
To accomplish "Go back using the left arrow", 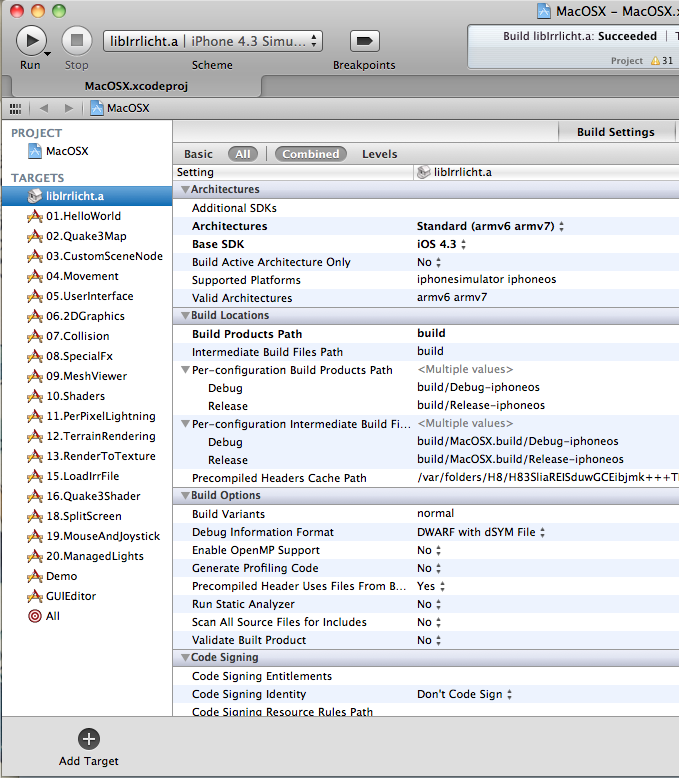I will 44,108.
